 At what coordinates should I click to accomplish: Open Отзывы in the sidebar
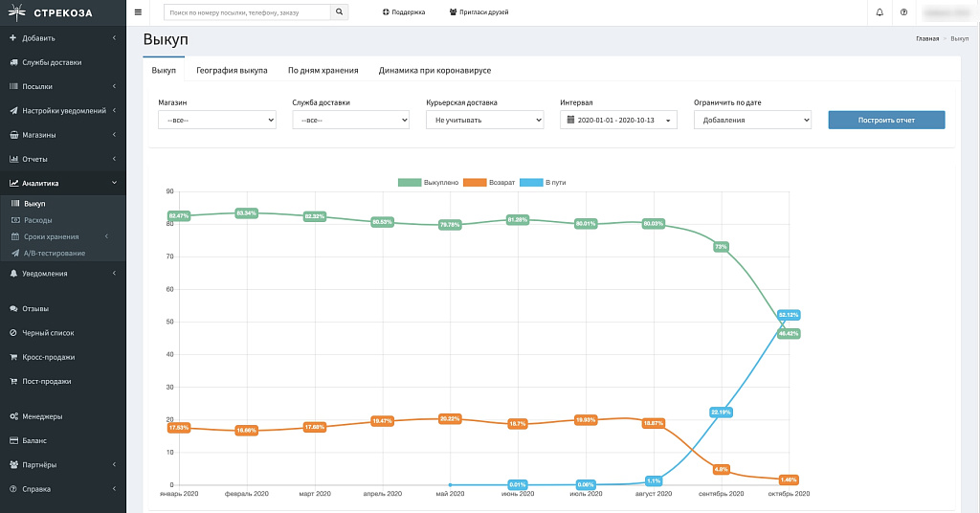35,309
